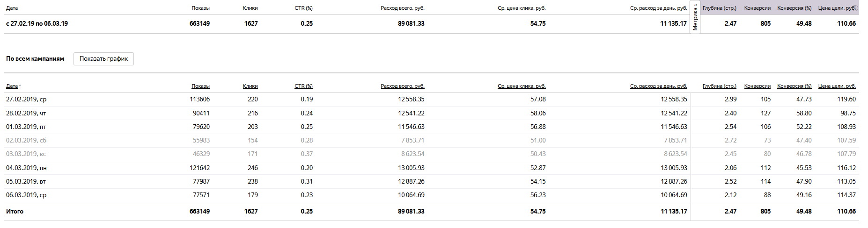Sort by the Конверсии column header
Viewport: 868px width, 228px height.
(758, 86)
